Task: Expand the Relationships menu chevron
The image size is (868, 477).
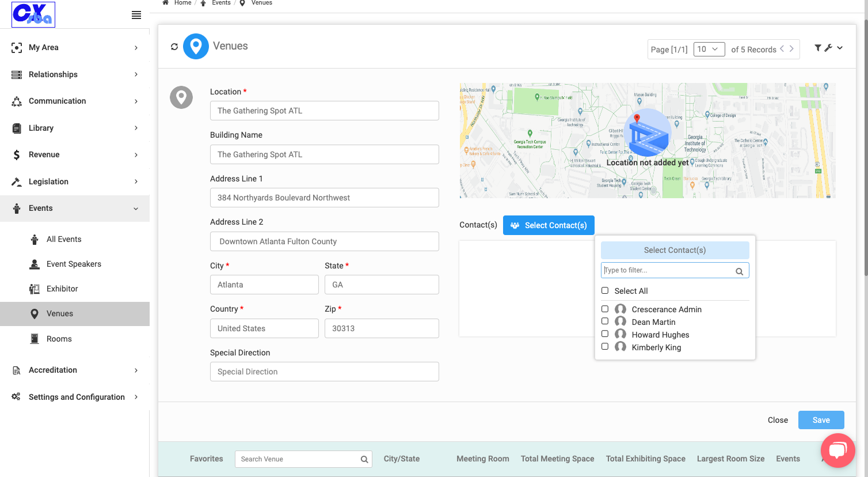Action: coord(136,74)
